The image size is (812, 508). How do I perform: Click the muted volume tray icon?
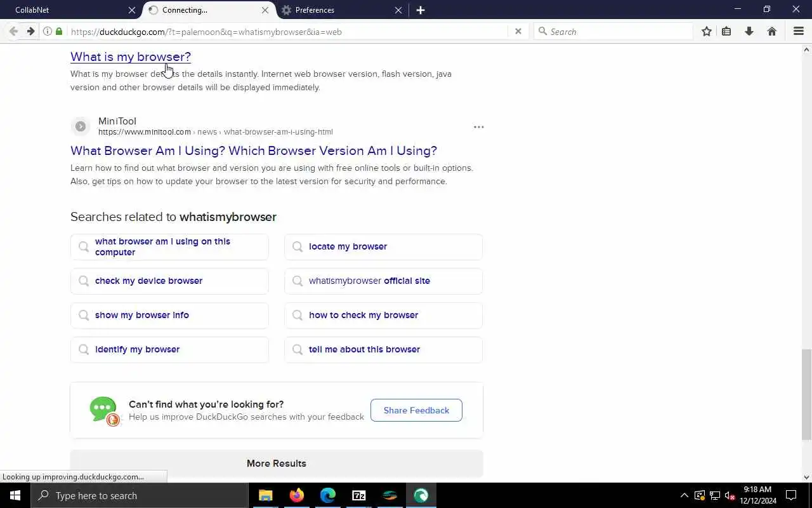pos(730,495)
